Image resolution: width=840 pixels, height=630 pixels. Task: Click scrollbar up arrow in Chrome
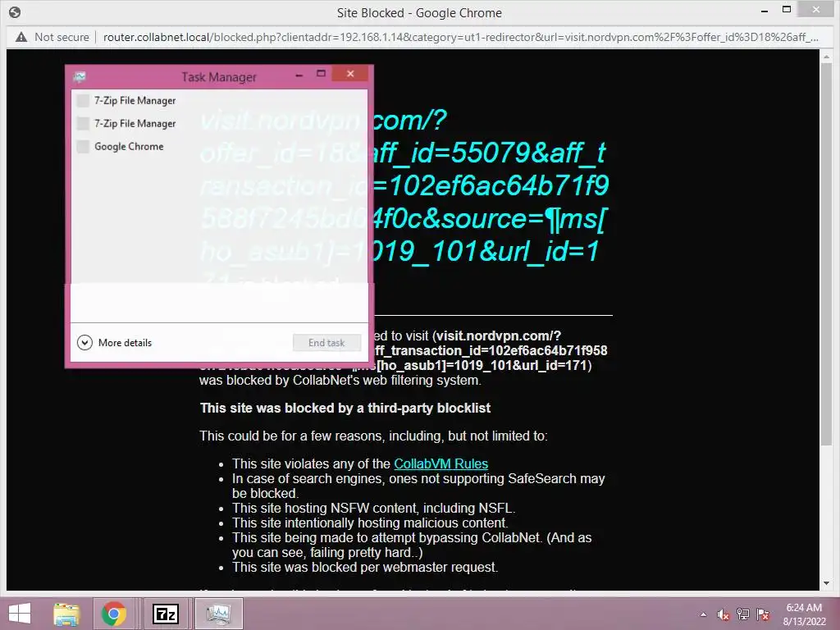826,57
